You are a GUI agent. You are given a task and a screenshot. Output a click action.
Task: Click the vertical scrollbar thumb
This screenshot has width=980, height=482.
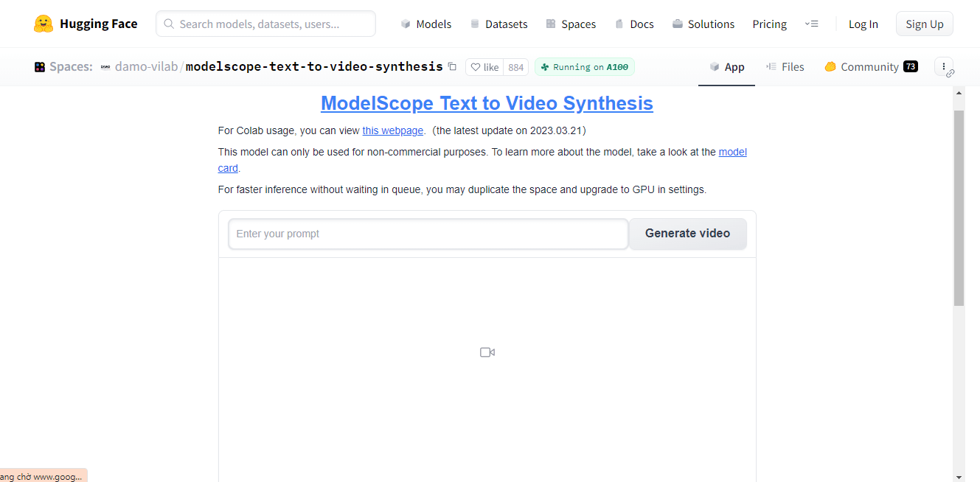pyautogui.click(x=959, y=208)
